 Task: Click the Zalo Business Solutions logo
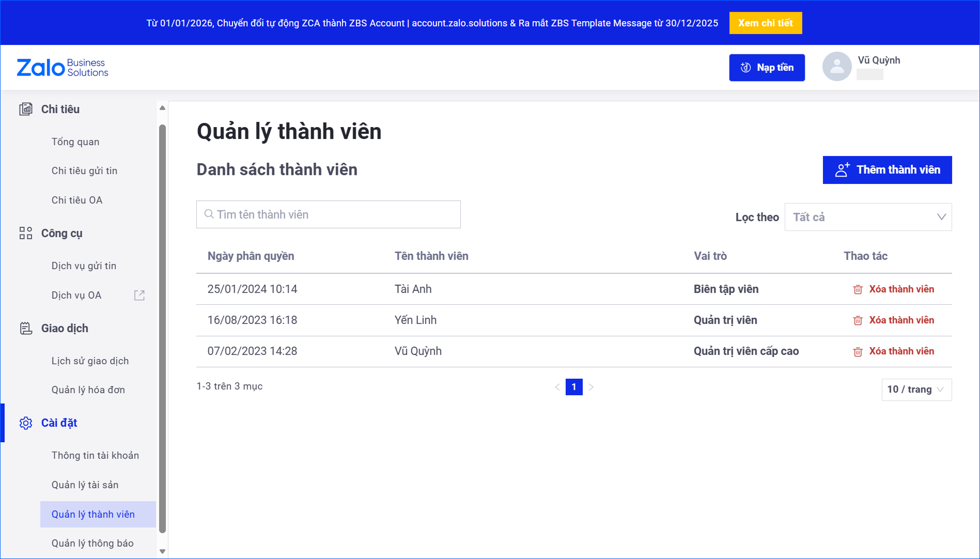(63, 68)
